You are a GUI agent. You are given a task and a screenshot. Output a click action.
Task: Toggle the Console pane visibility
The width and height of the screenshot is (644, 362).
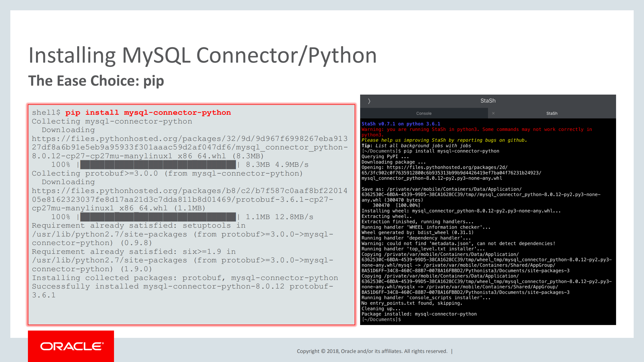424,113
